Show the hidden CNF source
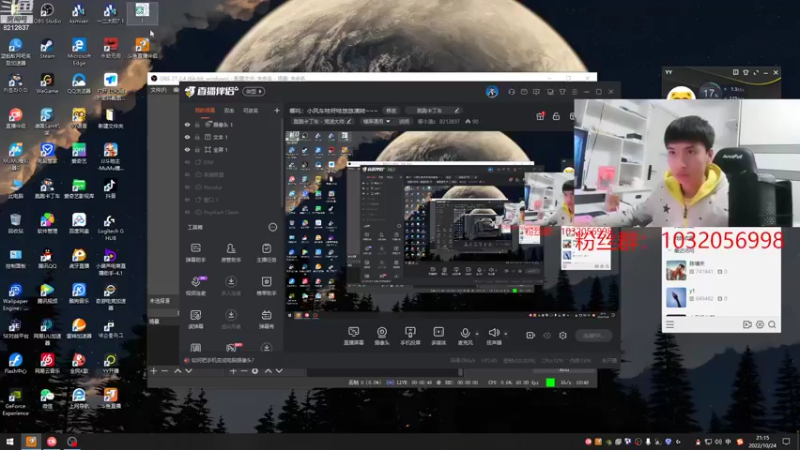 (x=187, y=162)
